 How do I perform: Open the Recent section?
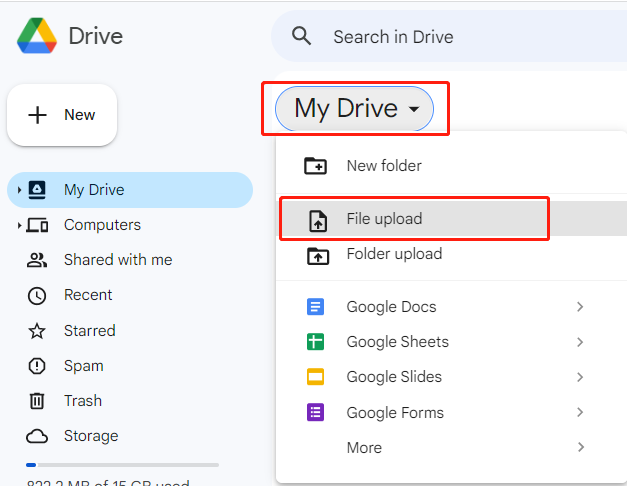pos(130,295)
